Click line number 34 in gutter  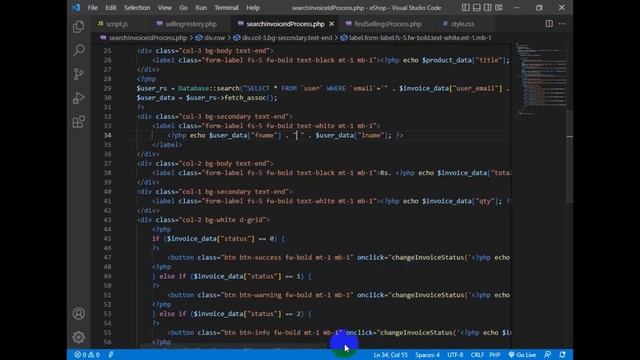(x=107, y=136)
